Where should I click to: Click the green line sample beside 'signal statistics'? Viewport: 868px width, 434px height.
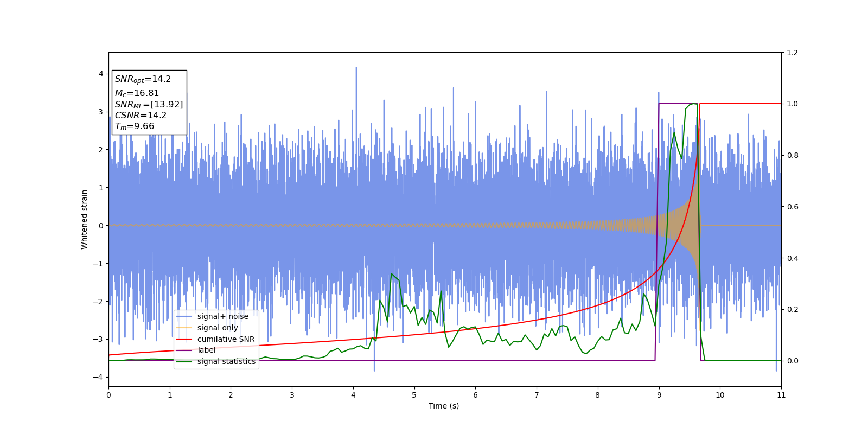pos(184,362)
